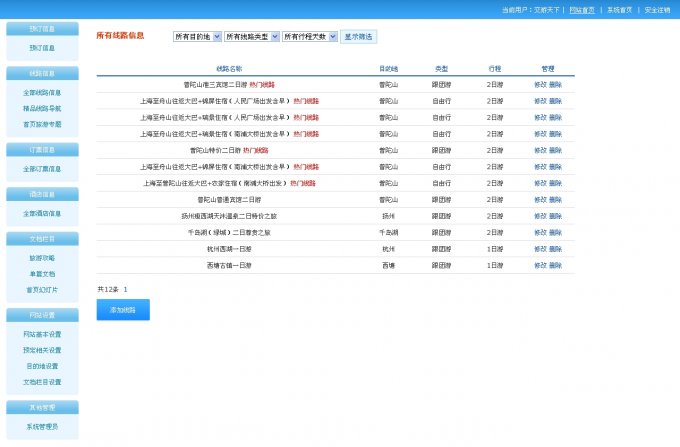Click the route name 杭州西湖一日游
Screen dimensions: 680x447
[x=229, y=249]
